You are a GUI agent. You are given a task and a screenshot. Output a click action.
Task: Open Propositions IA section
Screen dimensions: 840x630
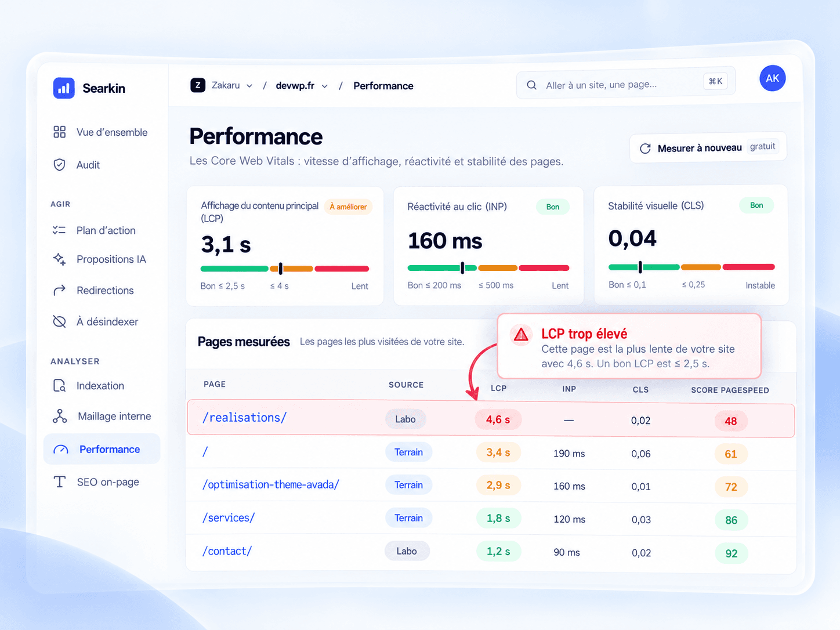click(x=99, y=259)
